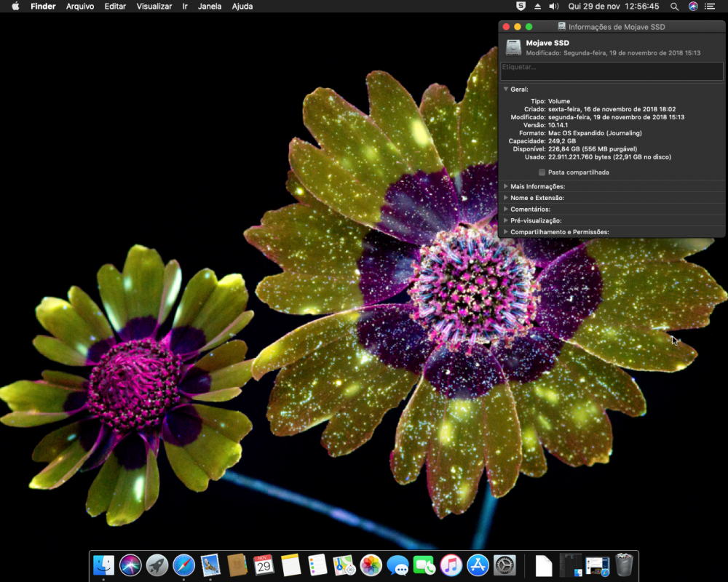Screen dimensions: 728x582
Task: Open the Ajuda menu
Action: click(x=242, y=7)
